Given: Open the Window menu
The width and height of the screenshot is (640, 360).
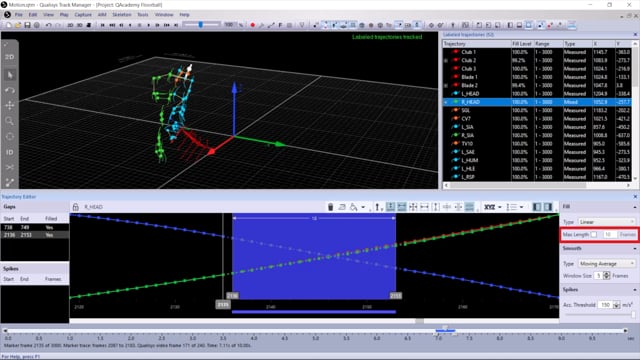Looking at the screenshot, I should 164,15.
